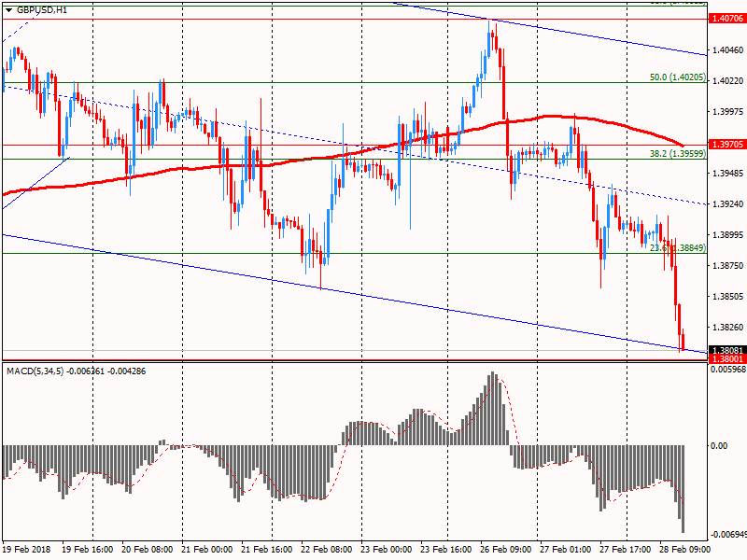Click the 1.39485 price scale value

tap(727, 173)
